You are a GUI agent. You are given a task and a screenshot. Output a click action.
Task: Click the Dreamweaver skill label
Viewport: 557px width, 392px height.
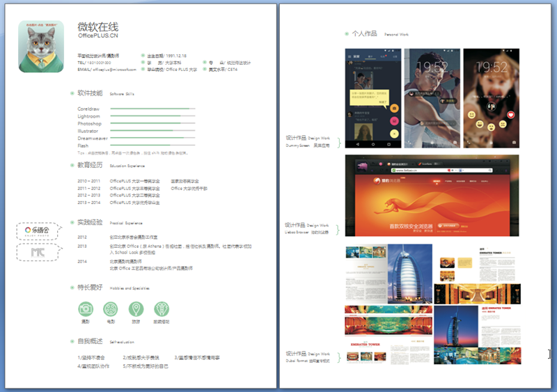(x=93, y=139)
